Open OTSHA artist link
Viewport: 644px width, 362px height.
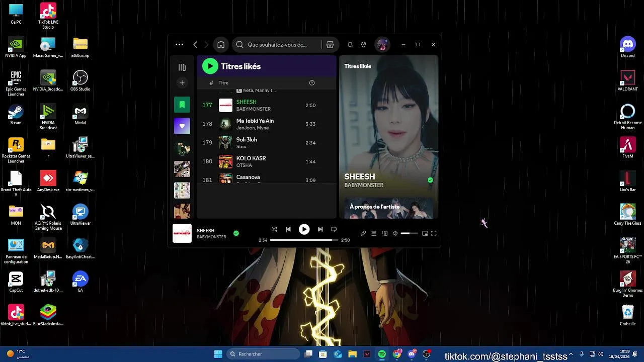[244, 165]
